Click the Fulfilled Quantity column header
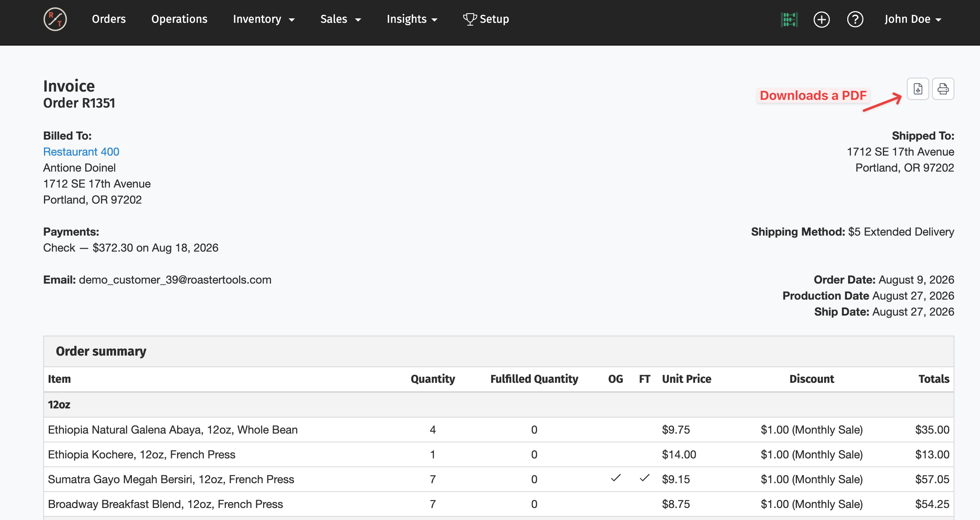 click(534, 379)
